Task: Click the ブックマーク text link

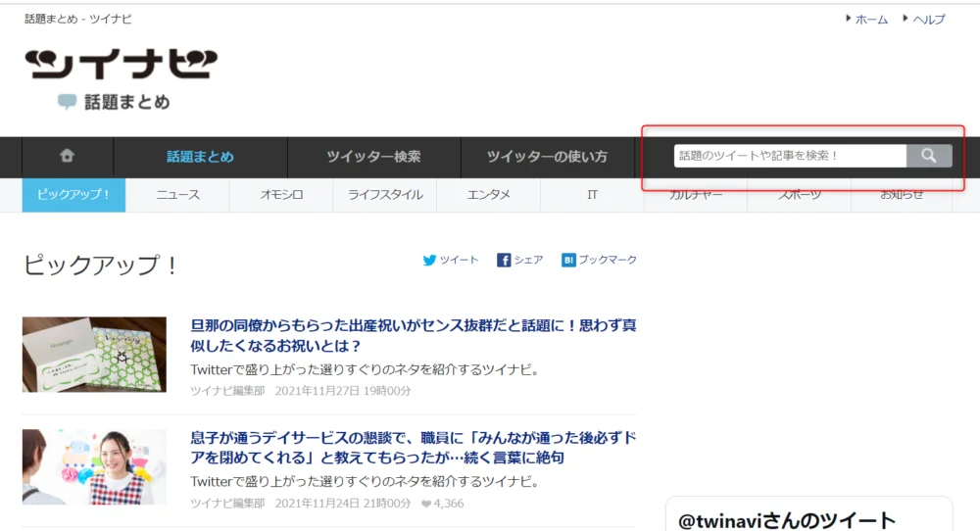Action: pos(608,260)
